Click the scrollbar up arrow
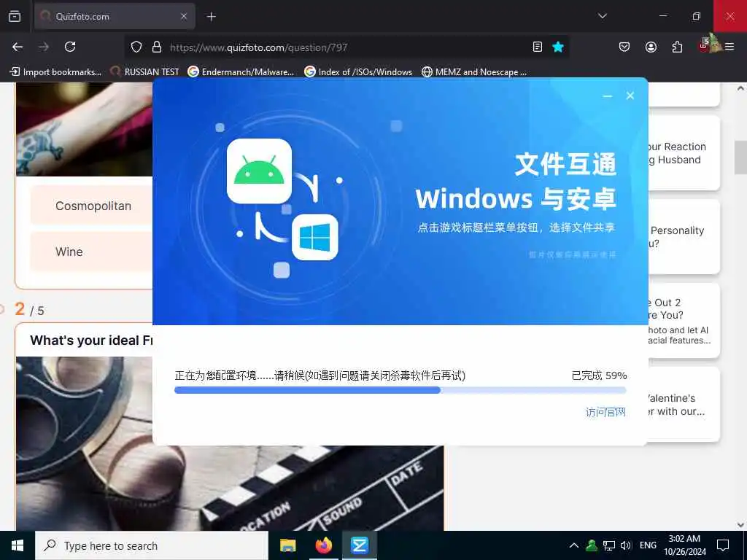This screenshot has height=560, width=747. pos(740,88)
